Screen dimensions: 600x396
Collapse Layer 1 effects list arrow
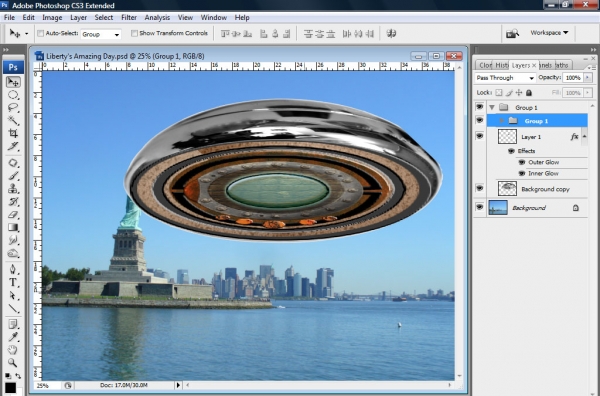tap(584, 136)
